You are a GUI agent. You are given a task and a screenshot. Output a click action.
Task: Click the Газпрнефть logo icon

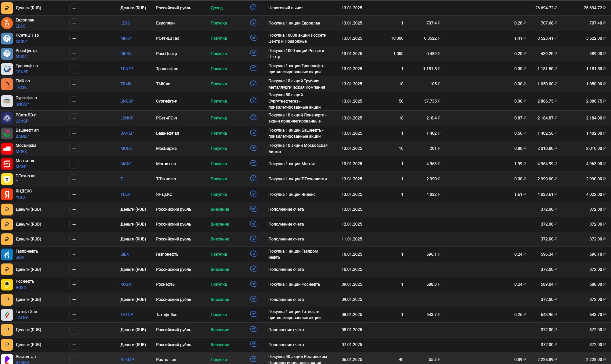click(x=7, y=254)
